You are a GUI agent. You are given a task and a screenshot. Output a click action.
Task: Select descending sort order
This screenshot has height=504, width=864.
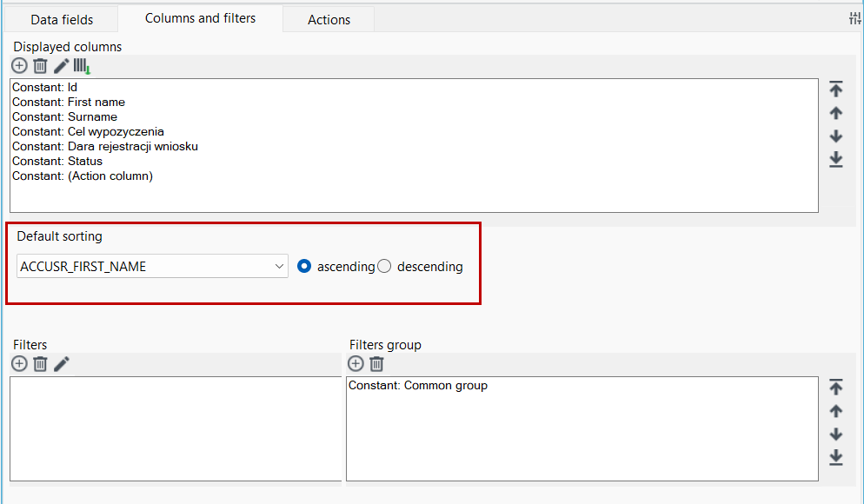(384, 267)
